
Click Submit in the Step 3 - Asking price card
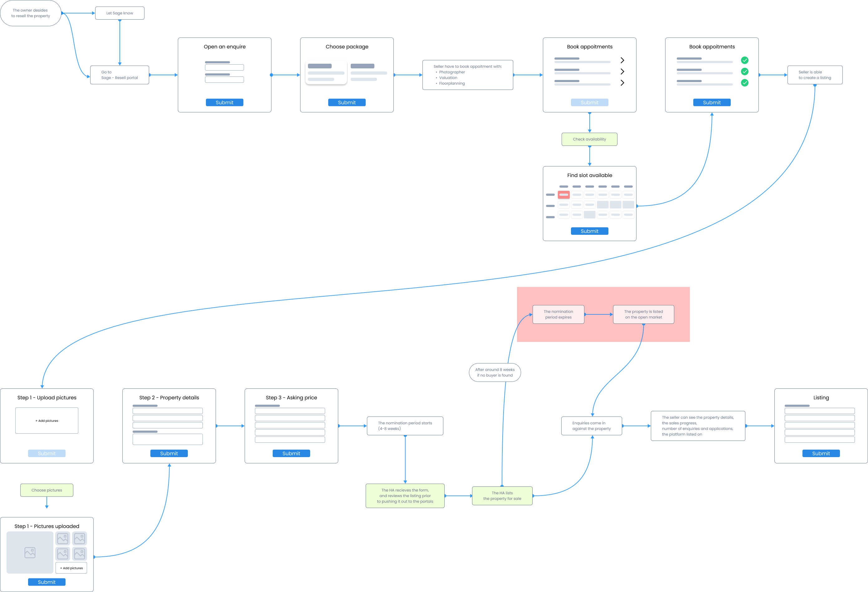(x=291, y=453)
